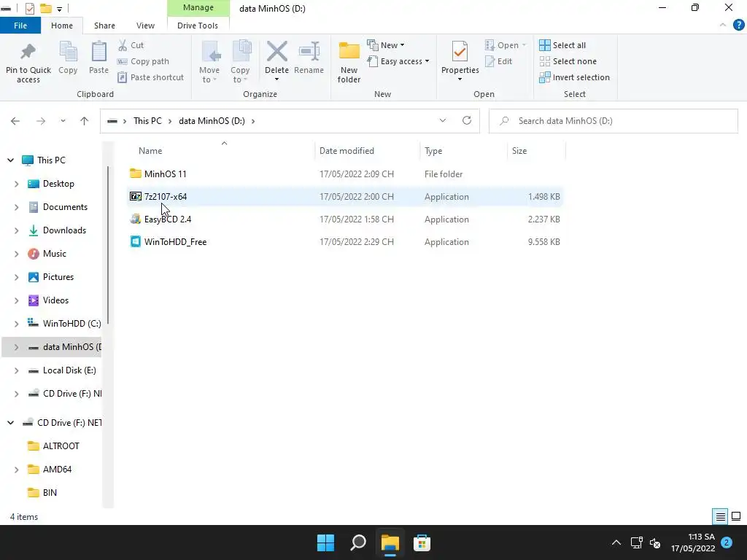Image resolution: width=747 pixels, height=560 pixels.
Task: Open the Windows Start button
Action: pos(326,542)
